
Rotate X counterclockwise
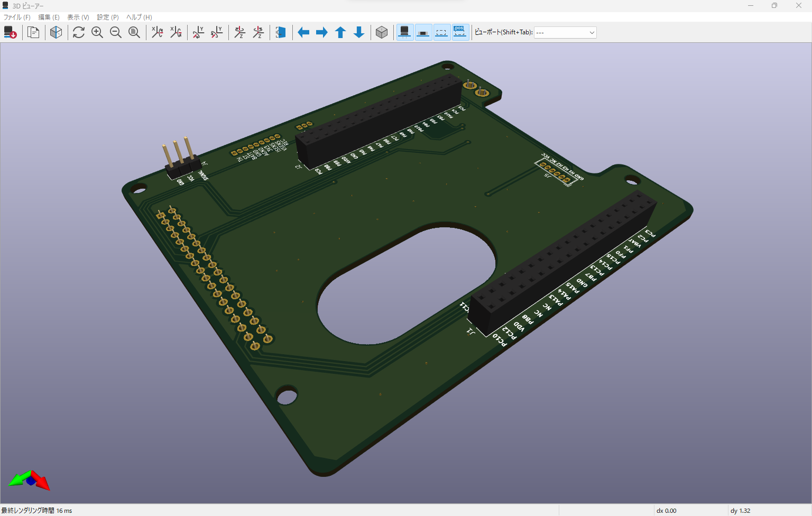[x=176, y=32]
